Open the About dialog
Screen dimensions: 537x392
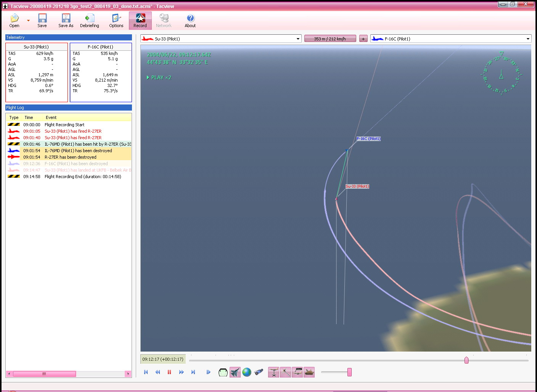coord(190,21)
